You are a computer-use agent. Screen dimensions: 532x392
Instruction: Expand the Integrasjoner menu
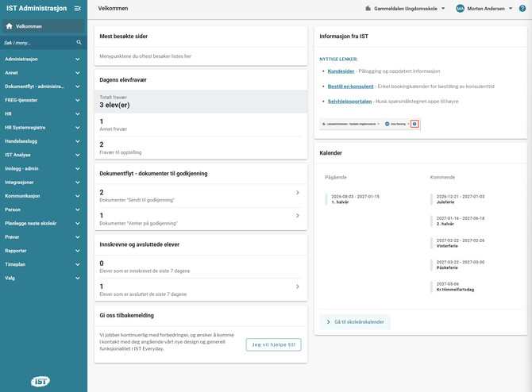coord(43,182)
